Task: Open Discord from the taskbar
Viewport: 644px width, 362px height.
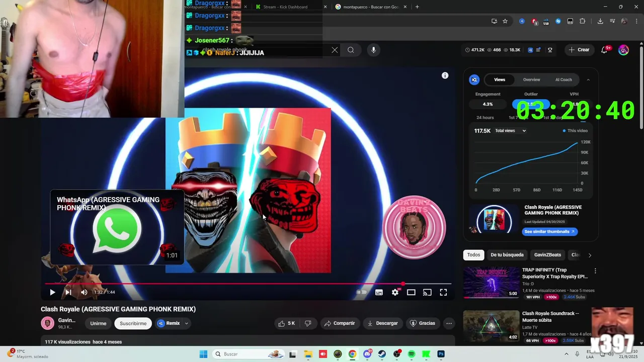Action: (x=367, y=354)
